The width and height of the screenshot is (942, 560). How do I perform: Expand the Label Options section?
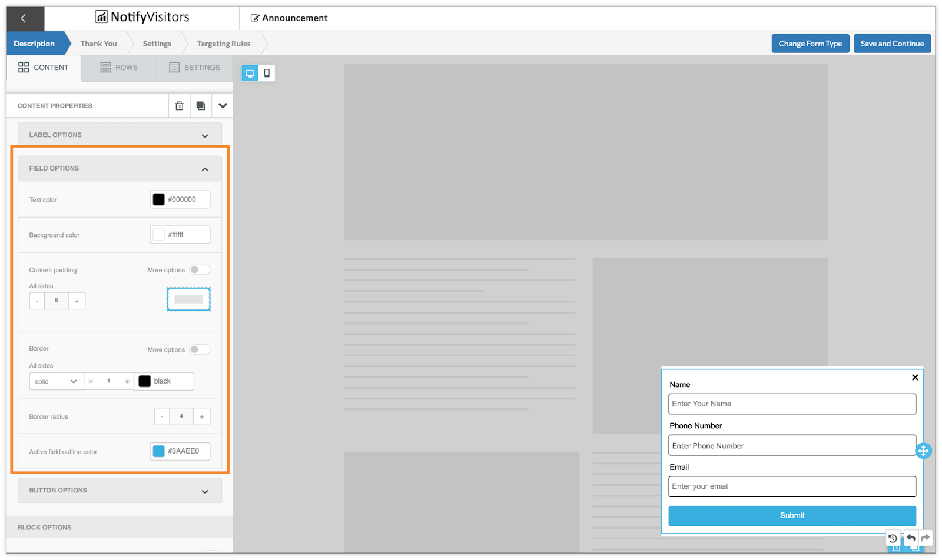coord(120,135)
